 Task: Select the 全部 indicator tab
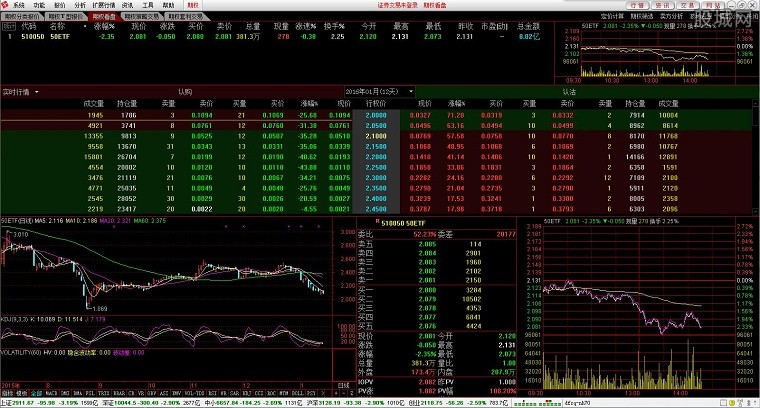[x=36, y=393]
